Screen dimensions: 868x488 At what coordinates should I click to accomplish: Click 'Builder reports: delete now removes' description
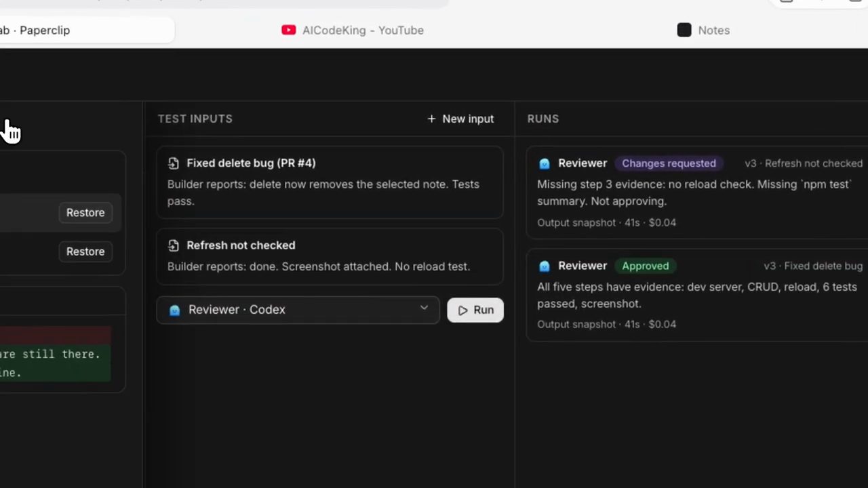(323, 192)
